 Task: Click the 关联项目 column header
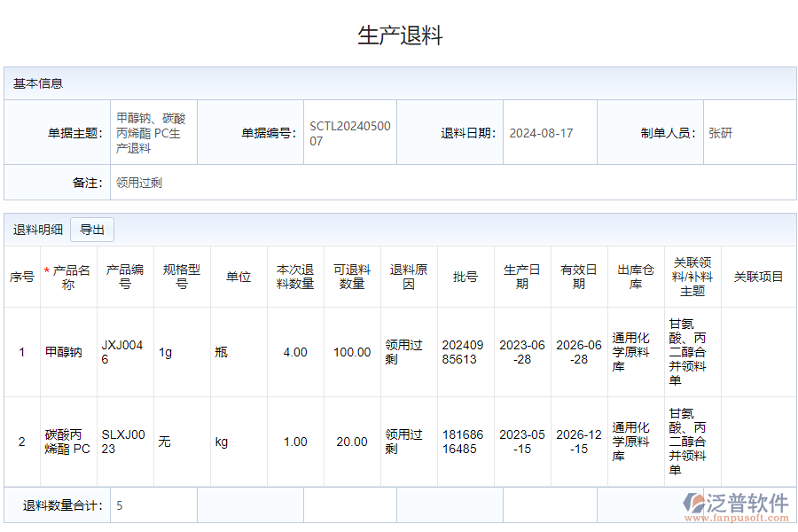click(x=758, y=277)
